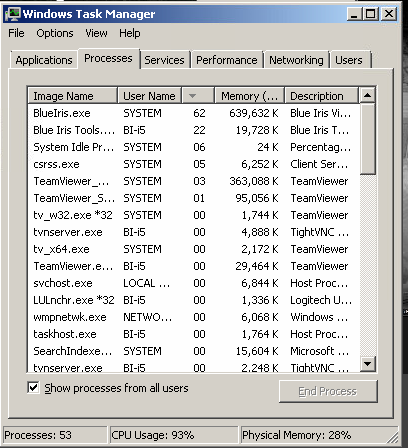This screenshot has height=448, width=408.
Task: Select the tv_x64.exe process
Action: pyautogui.click(x=194, y=249)
